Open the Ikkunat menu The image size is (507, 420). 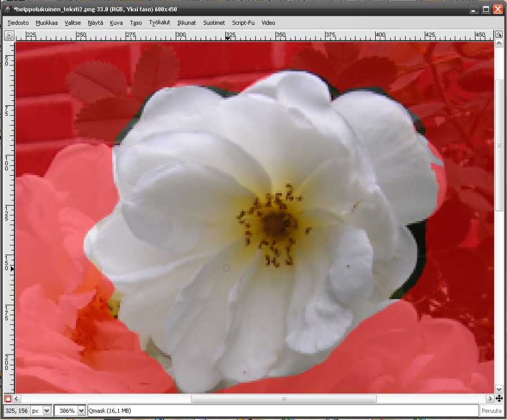tap(186, 23)
